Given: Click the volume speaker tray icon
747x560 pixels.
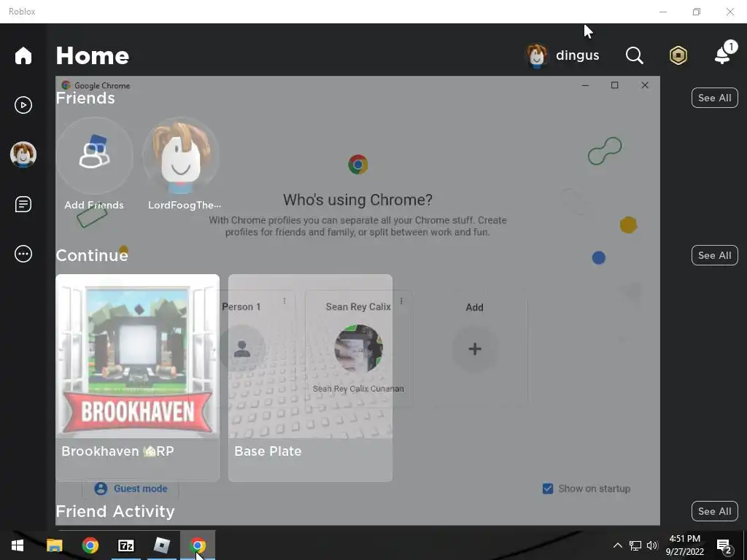Looking at the screenshot, I should click(x=652, y=545).
